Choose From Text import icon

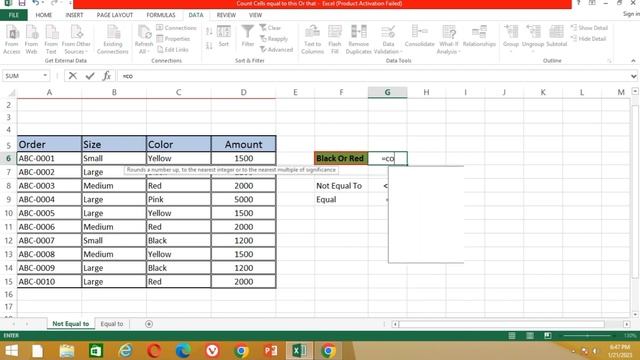[x=51, y=39]
